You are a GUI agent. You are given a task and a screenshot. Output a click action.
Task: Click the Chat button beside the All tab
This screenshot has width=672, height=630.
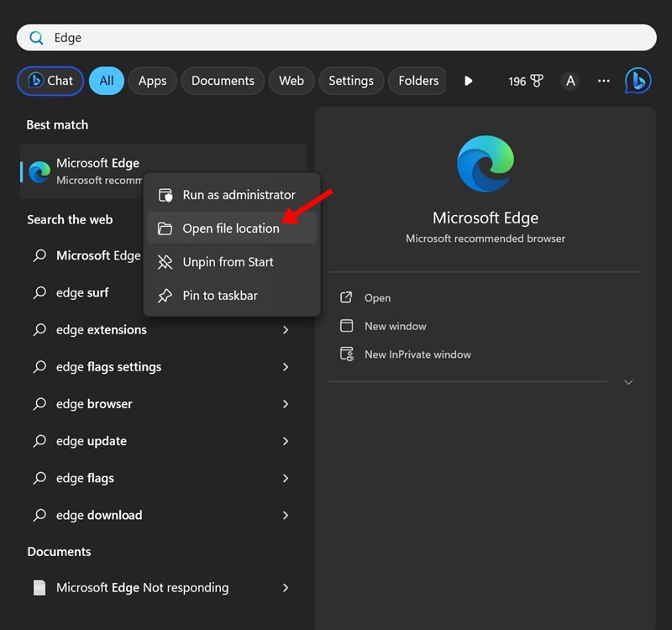[x=50, y=81]
